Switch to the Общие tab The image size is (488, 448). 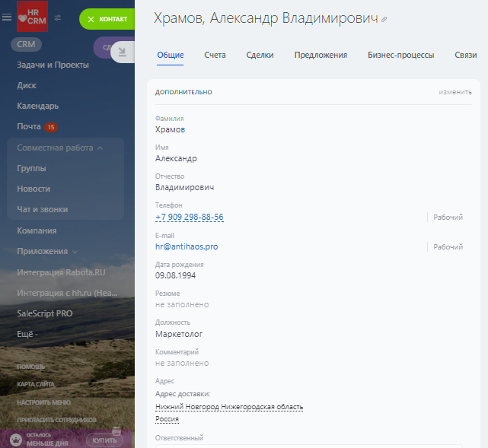(x=171, y=55)
